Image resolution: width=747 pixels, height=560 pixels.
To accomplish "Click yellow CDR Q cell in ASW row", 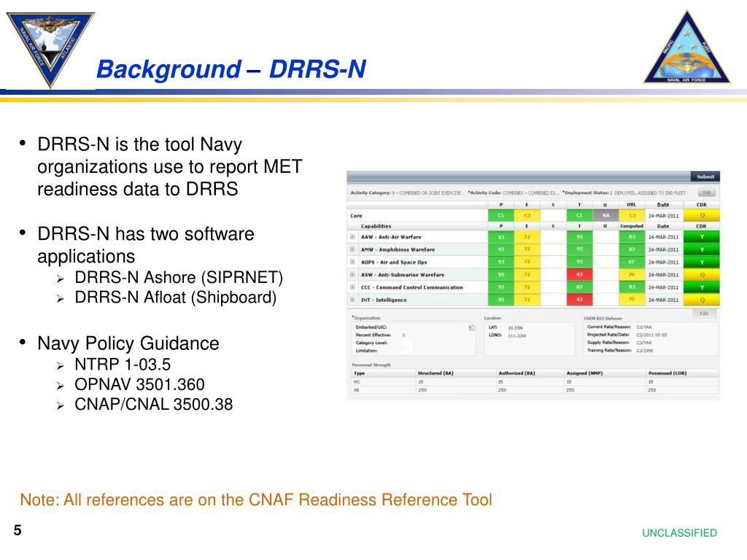I will (702, 275).
